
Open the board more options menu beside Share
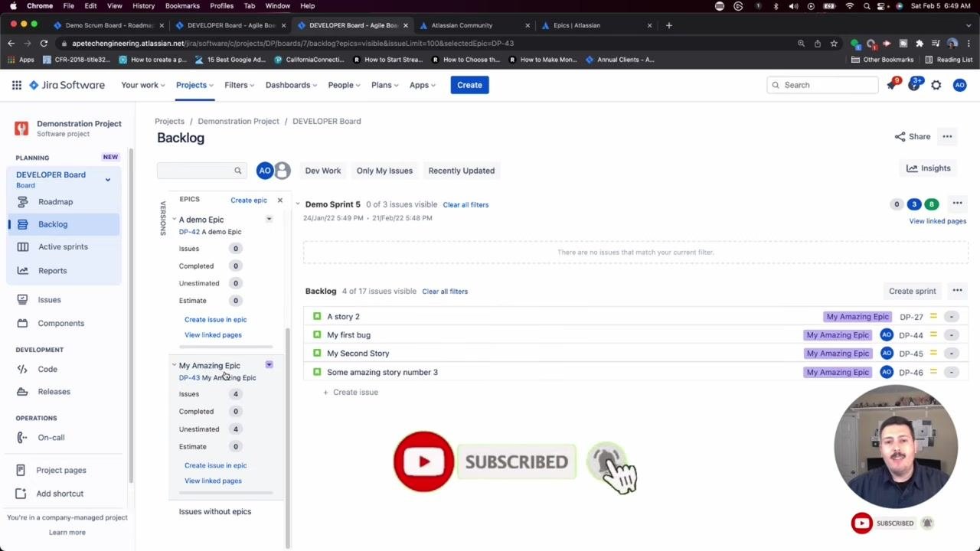(x=947, y=136)
